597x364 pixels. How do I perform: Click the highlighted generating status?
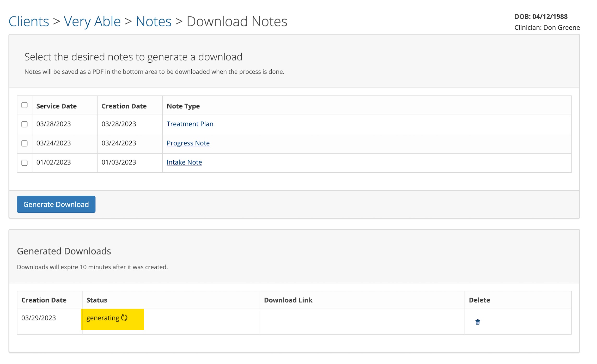pyautogui.click(x=103, y=318)
